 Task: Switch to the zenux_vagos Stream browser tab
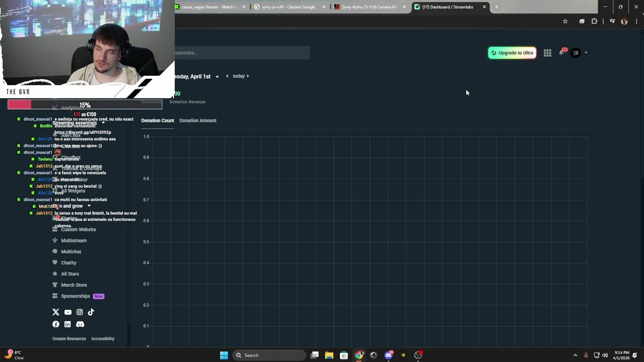tap(210, 7)
